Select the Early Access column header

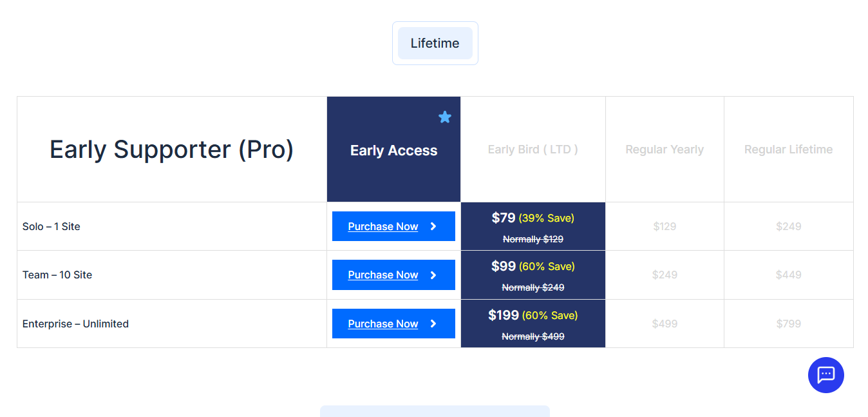point(393,149)
